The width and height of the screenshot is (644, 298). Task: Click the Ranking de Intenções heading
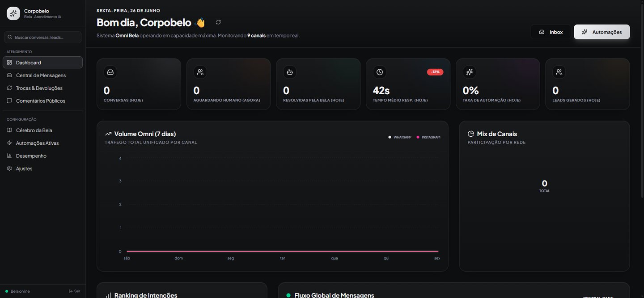tap(146, 295)
